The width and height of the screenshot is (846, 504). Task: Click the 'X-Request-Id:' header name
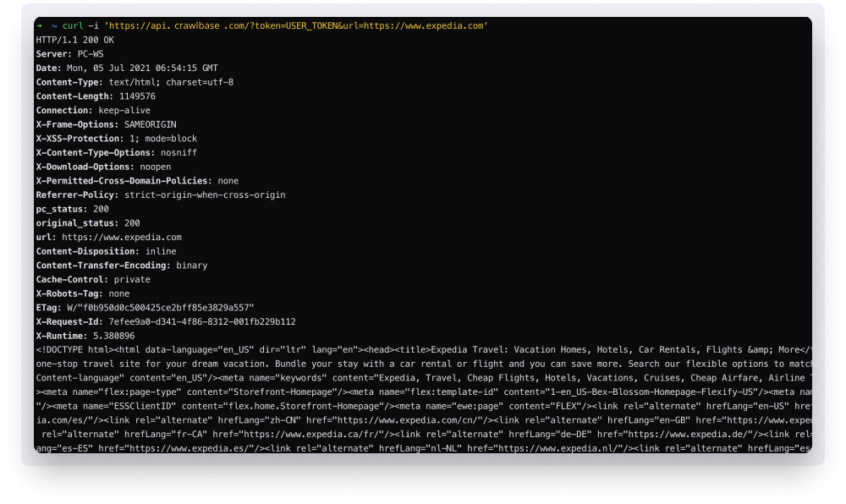(69, 321)
